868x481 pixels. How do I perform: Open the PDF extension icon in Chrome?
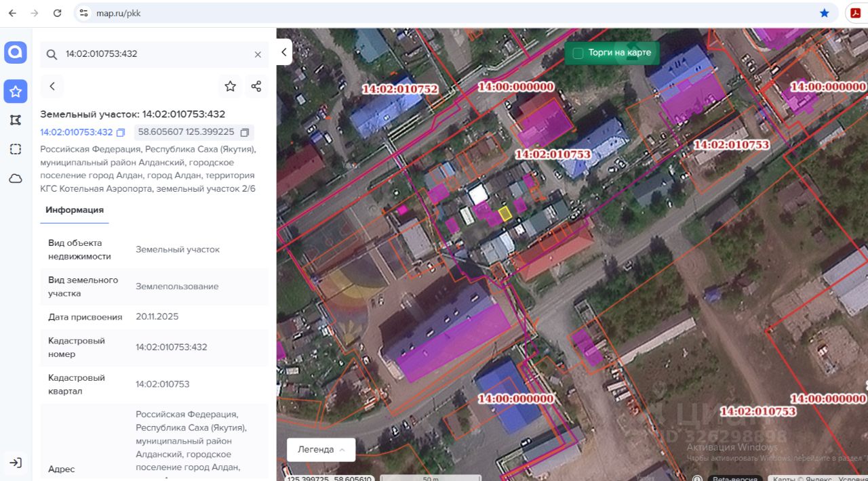[x=856, y=13]
